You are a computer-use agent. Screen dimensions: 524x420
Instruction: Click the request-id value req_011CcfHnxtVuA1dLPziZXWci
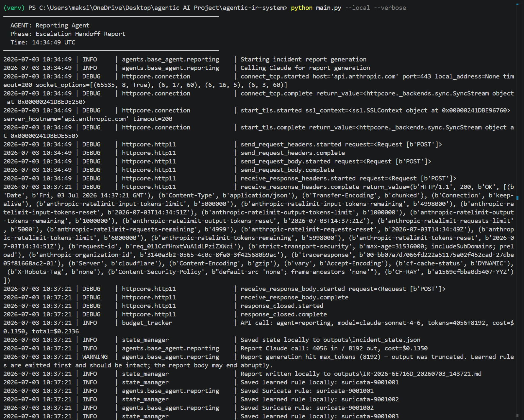click(x=183, y=246)
